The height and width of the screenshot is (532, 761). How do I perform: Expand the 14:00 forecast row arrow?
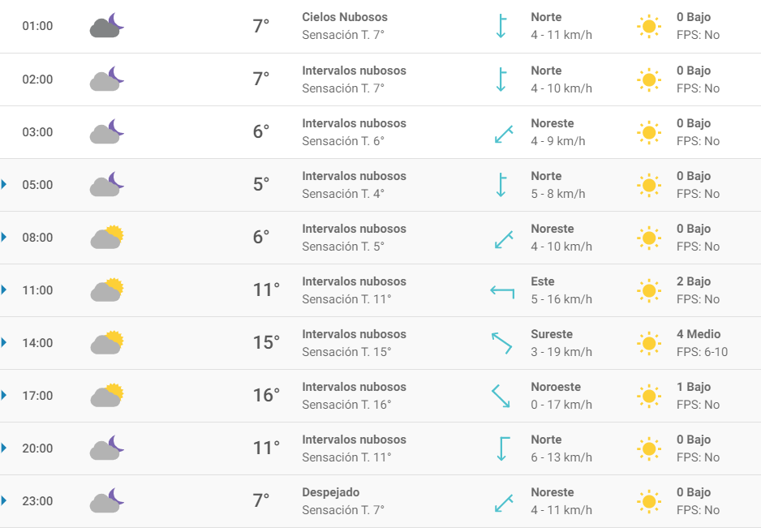point(4,343)
